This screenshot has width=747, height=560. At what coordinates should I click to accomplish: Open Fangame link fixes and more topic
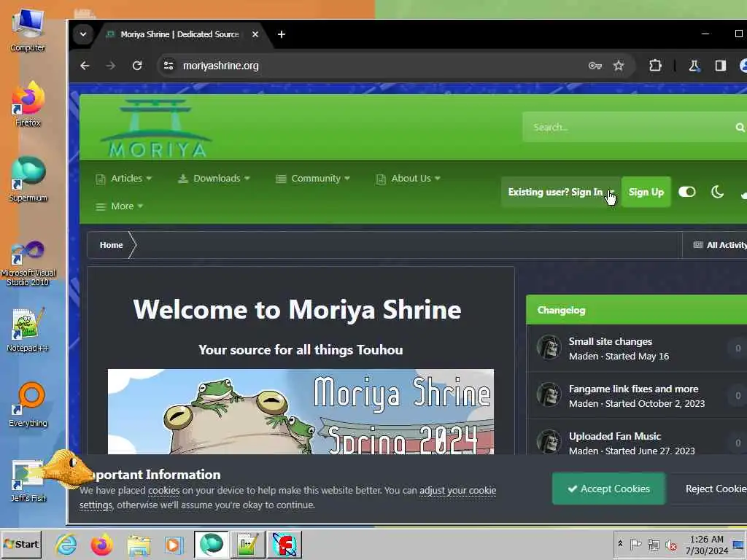pos(633,389)
